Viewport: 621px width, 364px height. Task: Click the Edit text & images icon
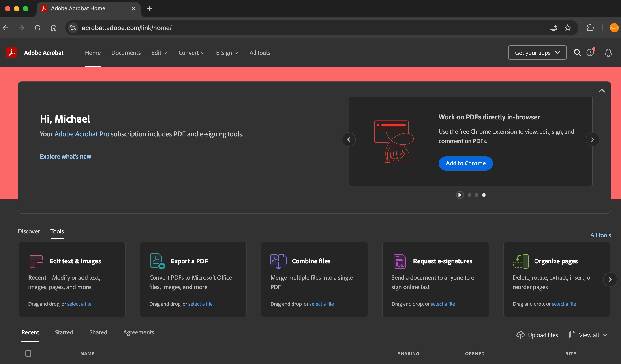(36, 261)
